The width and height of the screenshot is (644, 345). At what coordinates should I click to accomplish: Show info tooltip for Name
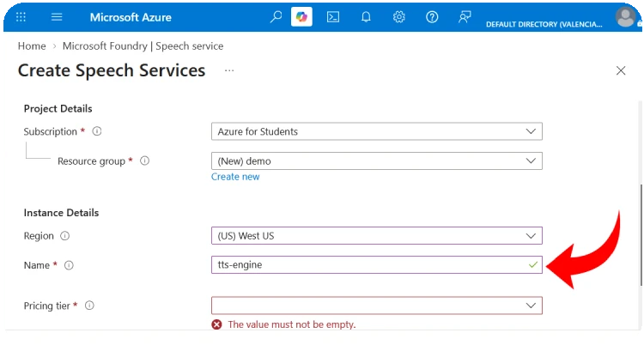pyautogui.click(x=69, y=265)
